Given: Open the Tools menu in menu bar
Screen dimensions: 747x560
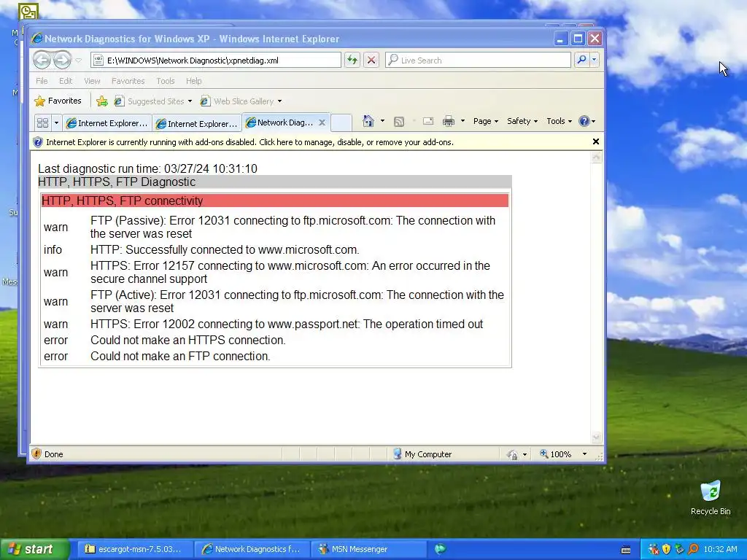Looking at the screenshot, I should pos(166,81).
